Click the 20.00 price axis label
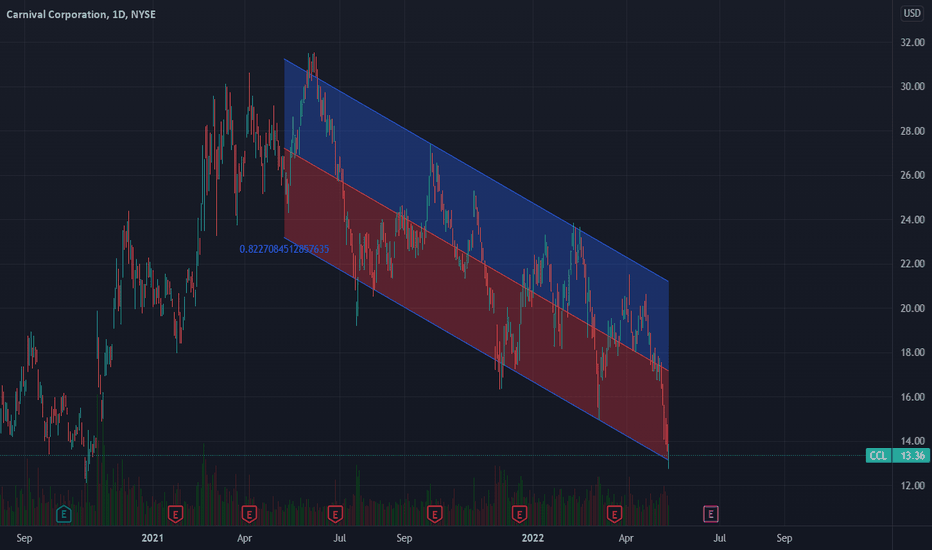 [912, 308]
